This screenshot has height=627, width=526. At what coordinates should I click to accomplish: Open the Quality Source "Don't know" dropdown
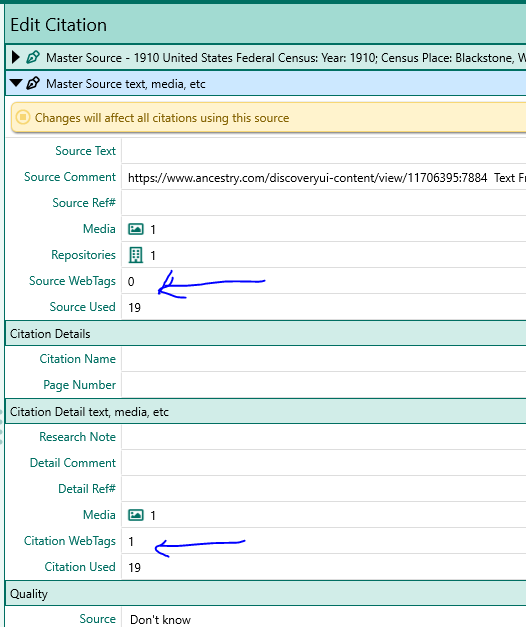(x=324, y=619)
